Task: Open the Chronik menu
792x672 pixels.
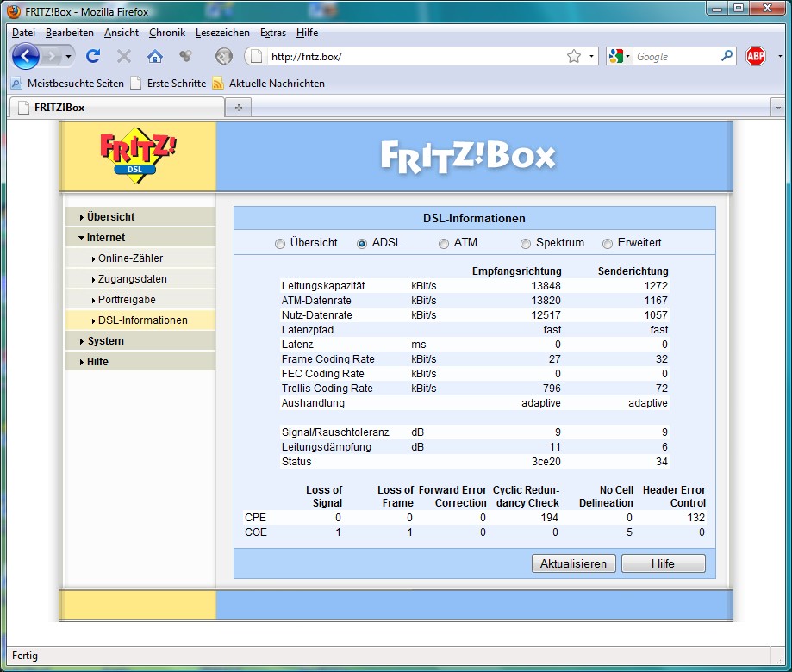Action: tap(167, 33)
